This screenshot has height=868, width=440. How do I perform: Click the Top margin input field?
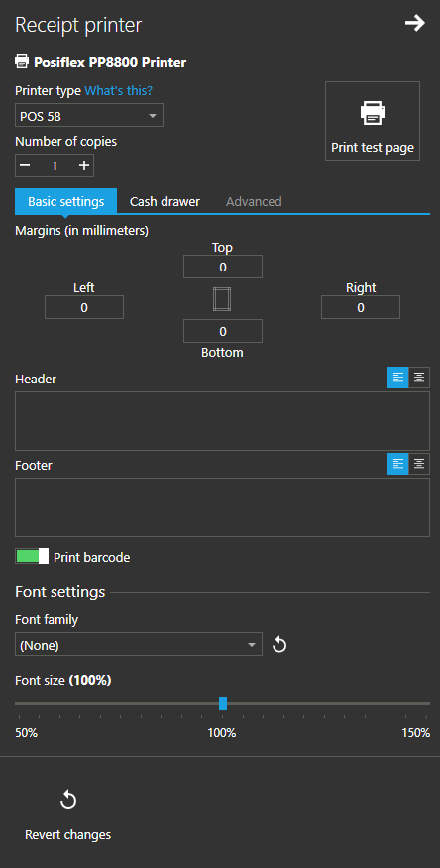point(223,267)
